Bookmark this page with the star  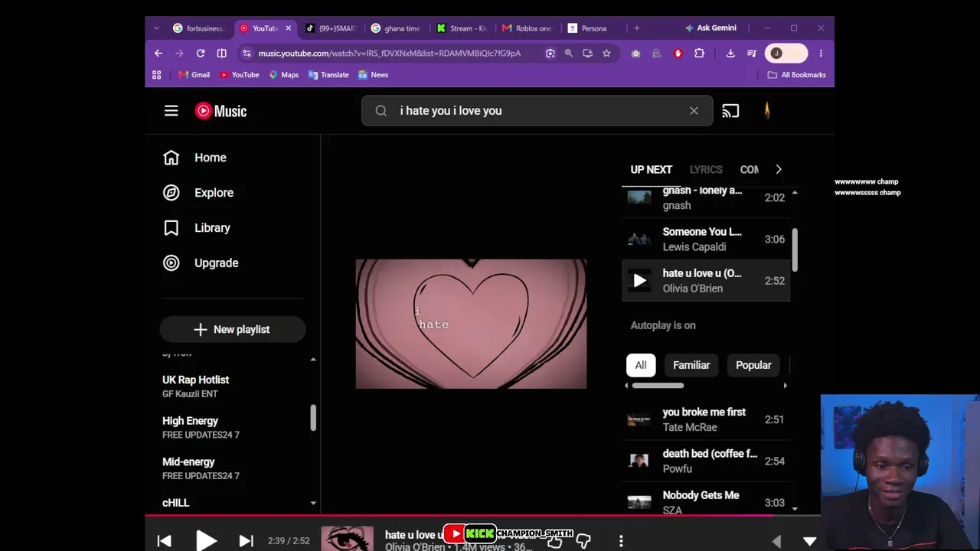coord(606,54)
